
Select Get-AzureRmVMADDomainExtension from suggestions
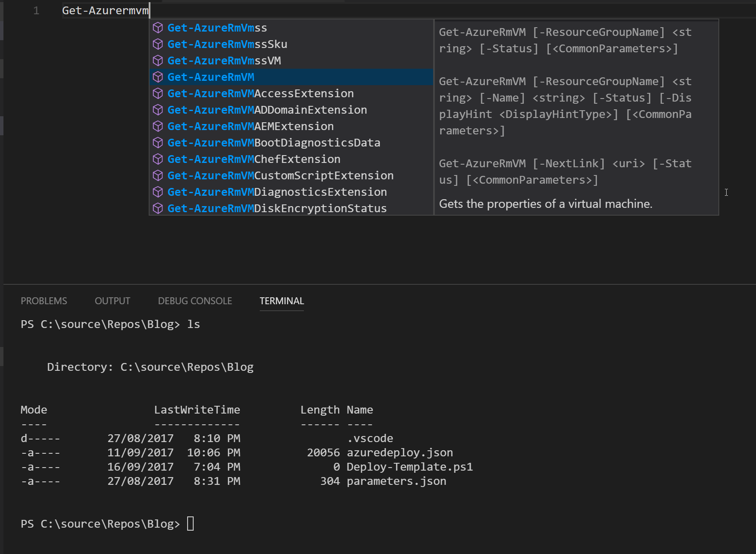pos(267,110)
